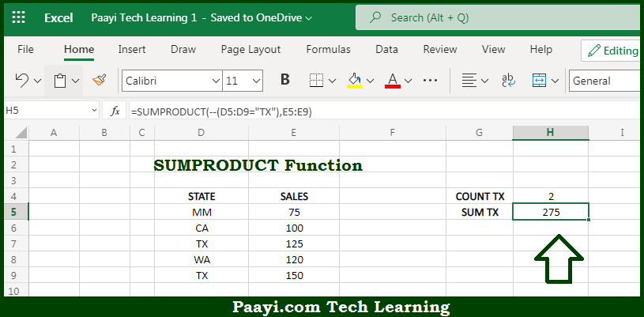Open the app launcher waffle icon
This screenshot has height=317, width=644.
tap(19, 17)
